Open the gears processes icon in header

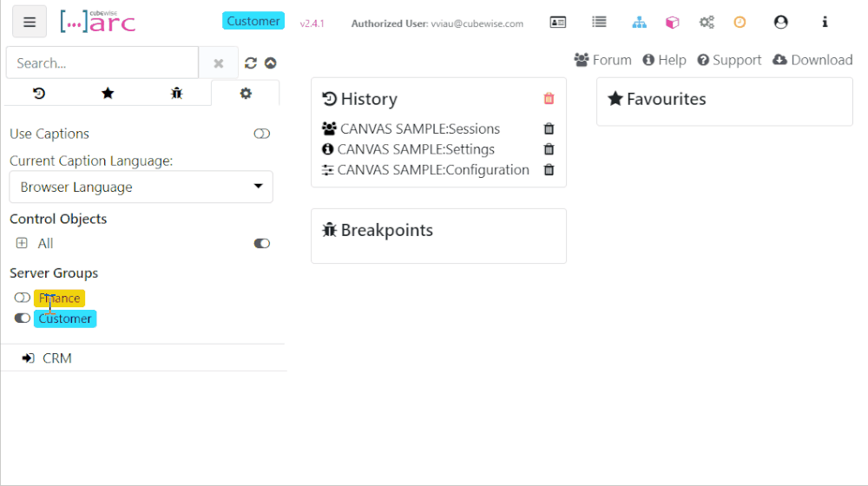[707, 23]
